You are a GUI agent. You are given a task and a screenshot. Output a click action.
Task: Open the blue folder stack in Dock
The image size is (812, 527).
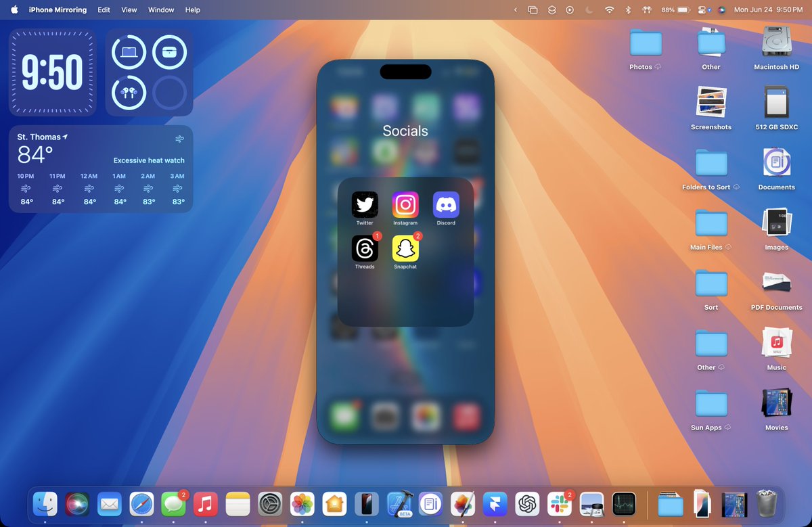point(671,504)
